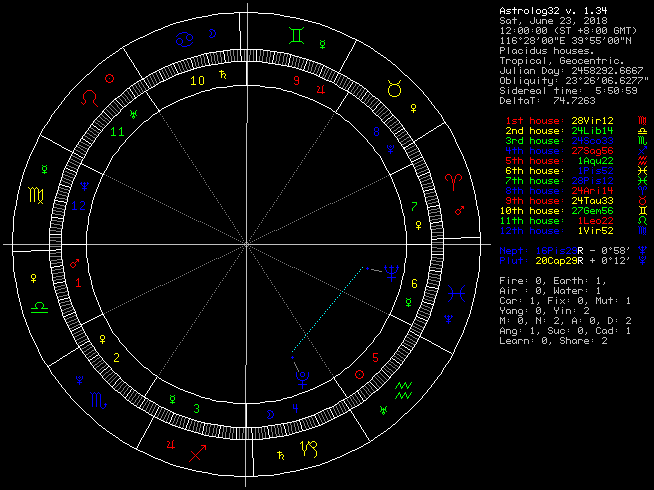The width and height of the screenshot is (654, 490).
Task: Click the large blue Pluto planet glyph
Action: (x=302, y=379)
